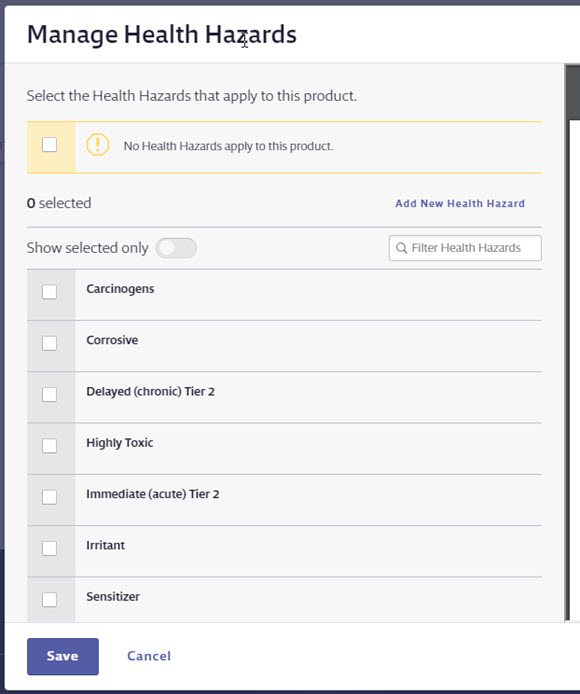This screenshot has width=580, height=694.
Task: Check the No Health Hazards apply checkbox
Action: pyautogui.click(x=49, y=145)
